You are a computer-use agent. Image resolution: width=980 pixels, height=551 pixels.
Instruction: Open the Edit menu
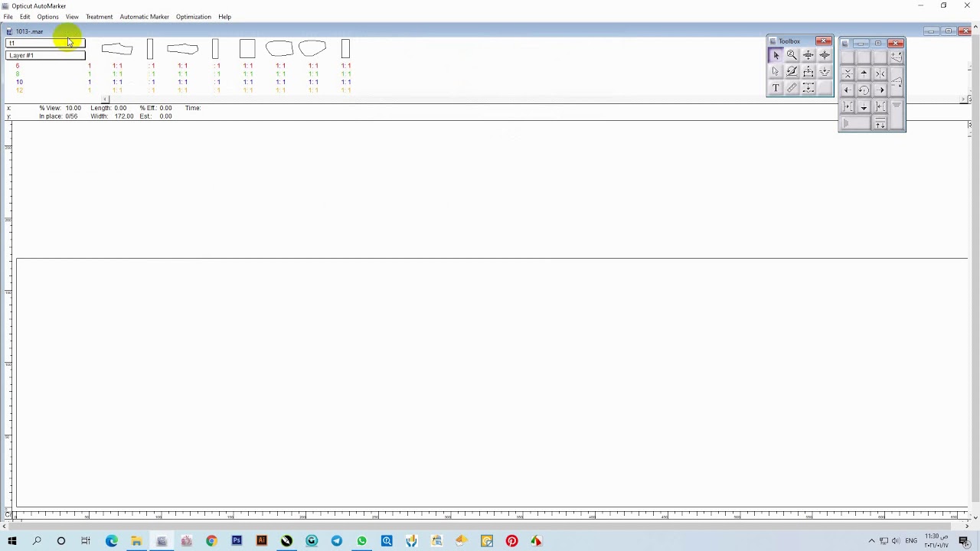point(25,17)
